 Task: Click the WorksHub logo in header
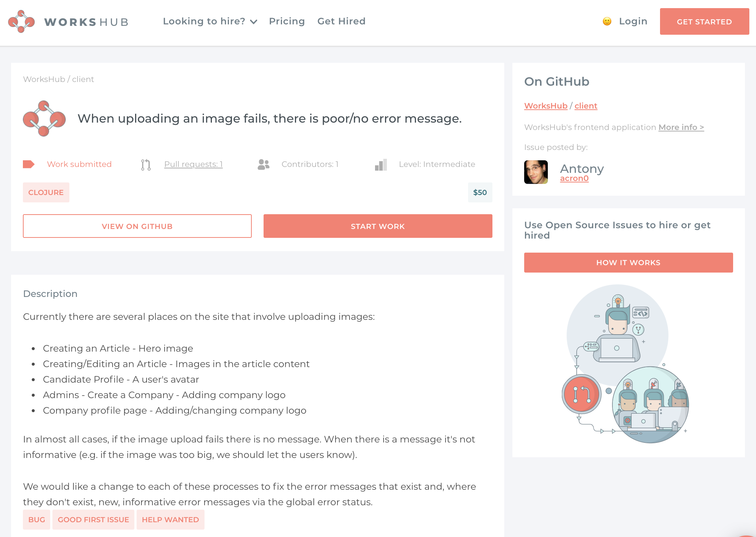pos(68,22)
